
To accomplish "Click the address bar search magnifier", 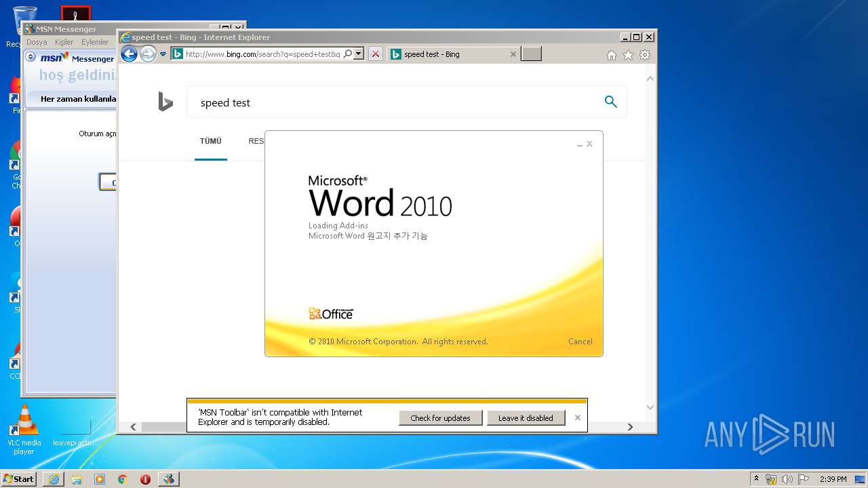I will pos(348,54).
